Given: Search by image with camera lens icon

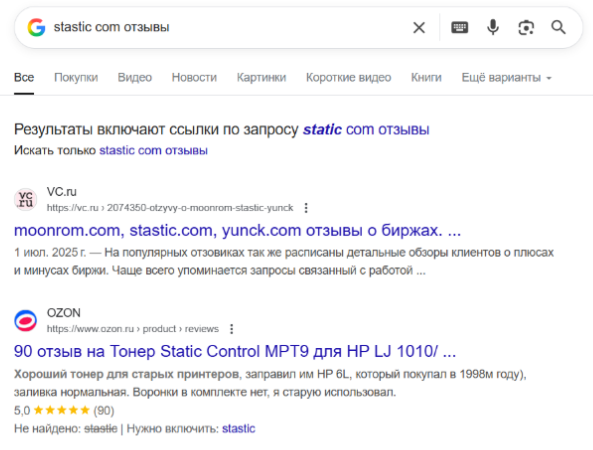Looking at the screenshot, I should [526, 28].
